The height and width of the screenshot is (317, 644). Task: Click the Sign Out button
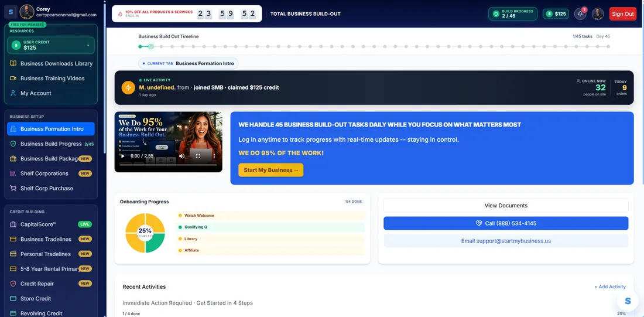click(623, 13)
